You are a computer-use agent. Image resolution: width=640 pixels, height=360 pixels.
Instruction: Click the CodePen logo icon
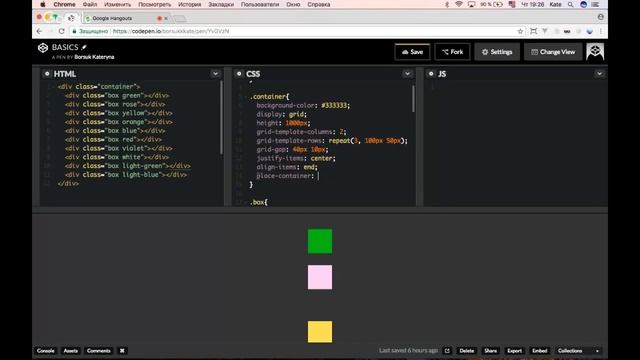tap(43, 48)
